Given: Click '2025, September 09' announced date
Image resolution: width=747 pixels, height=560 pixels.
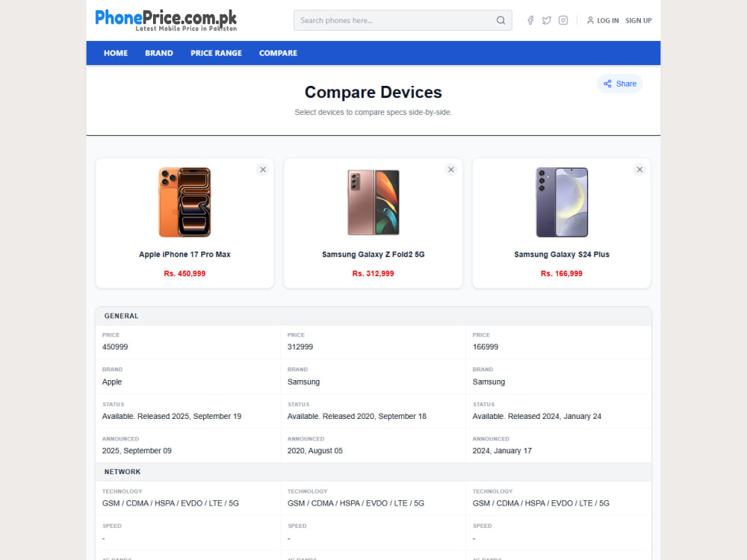Looking at the screenshot, I should coord(137,451).
